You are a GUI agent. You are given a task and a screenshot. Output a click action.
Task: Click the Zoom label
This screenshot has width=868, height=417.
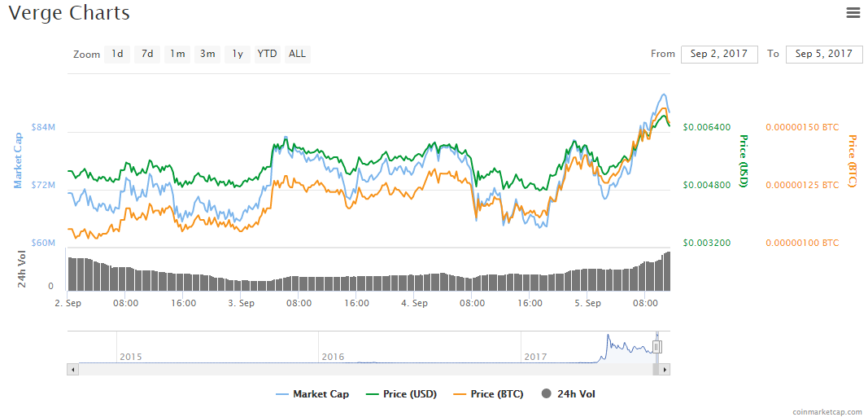click(86, 55)
